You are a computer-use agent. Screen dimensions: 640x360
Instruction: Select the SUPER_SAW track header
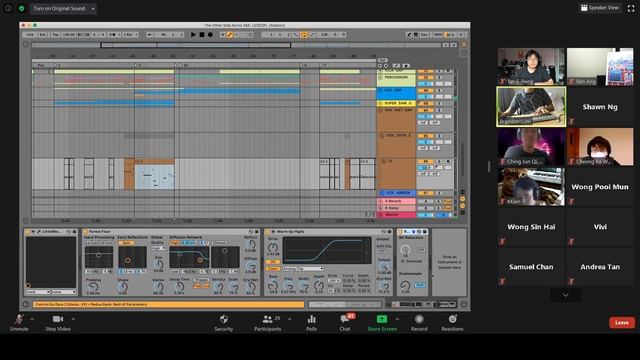tap(396, 103)
